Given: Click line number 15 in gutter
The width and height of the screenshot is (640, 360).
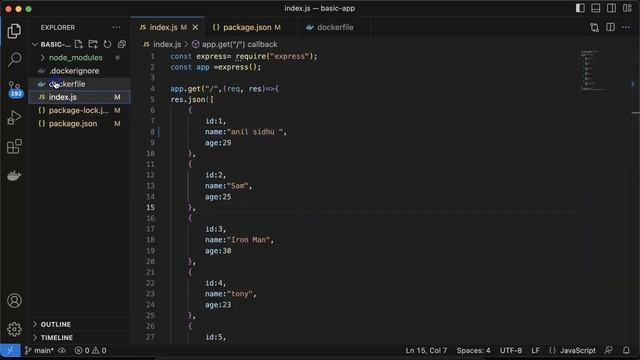Looking at the screenshot, I should (x=151, y=207).
